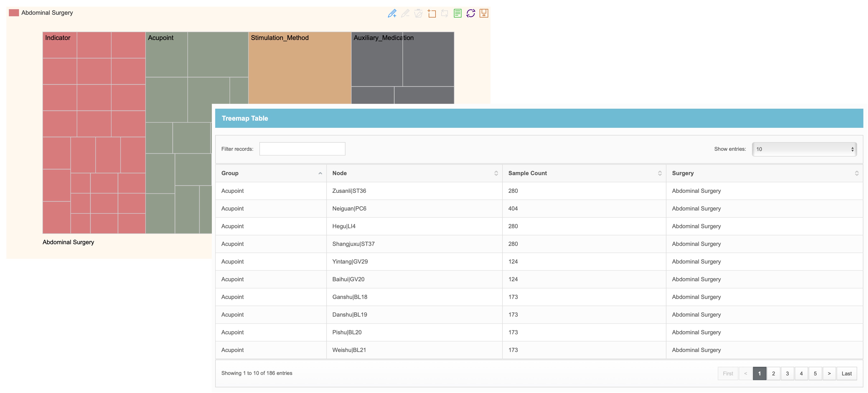Click the blue pencil-plus brush icon
The image size is (868, 393).
coord(392,13)
